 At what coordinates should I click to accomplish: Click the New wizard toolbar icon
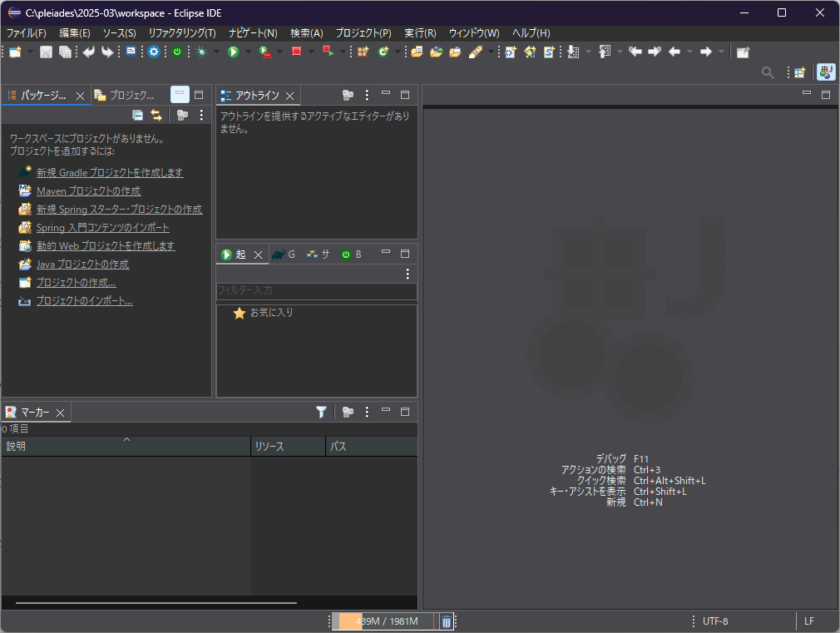pyautogui.click(x=15, y=52)
